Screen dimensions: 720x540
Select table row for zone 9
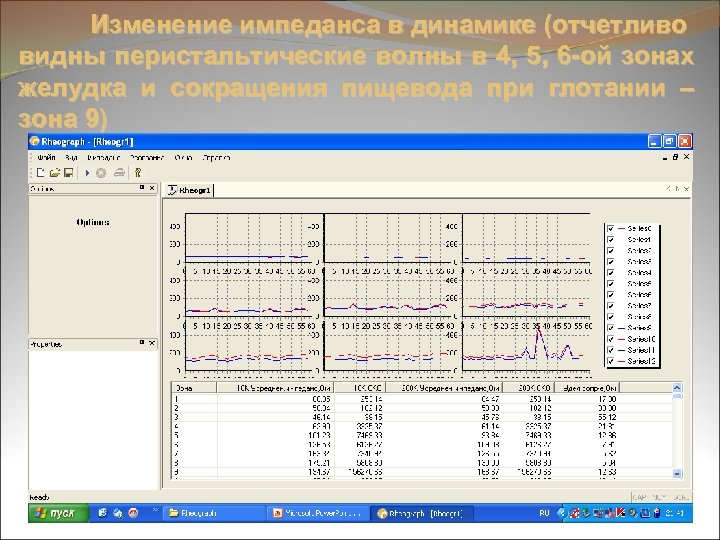point(422,471)
